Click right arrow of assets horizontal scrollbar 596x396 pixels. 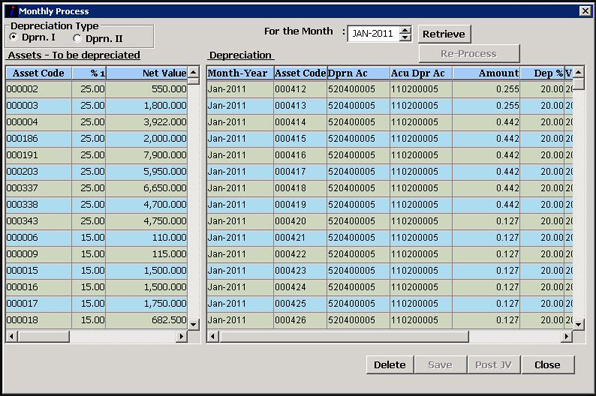tap(181, 336)
